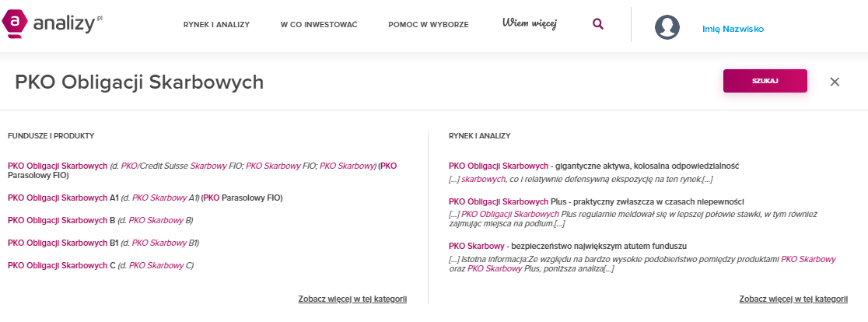See more results under Fundusze i Produkty
Screen dimensions: 868x322
pos(352,299)
